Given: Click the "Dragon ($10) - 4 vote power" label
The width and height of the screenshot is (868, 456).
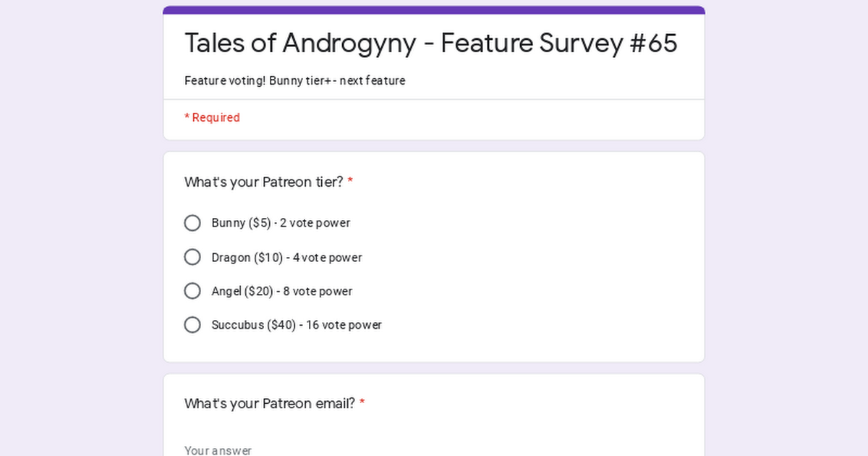Looking at the screenshot, I should (x=286, y=258).
